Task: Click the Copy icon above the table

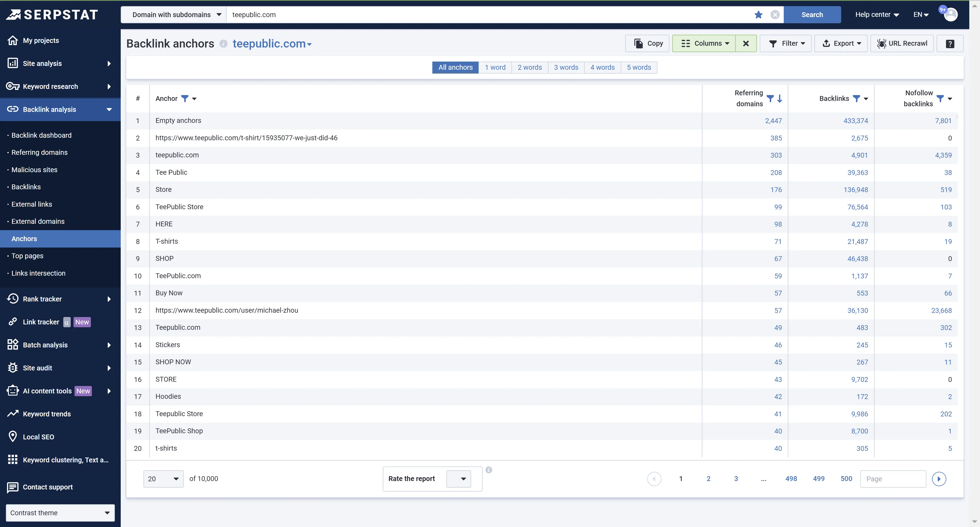Action: click(x=639, y=43)
